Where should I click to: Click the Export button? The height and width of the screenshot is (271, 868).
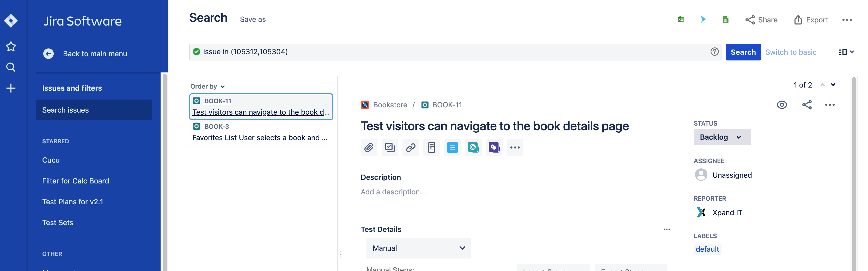tap(811, 20)
